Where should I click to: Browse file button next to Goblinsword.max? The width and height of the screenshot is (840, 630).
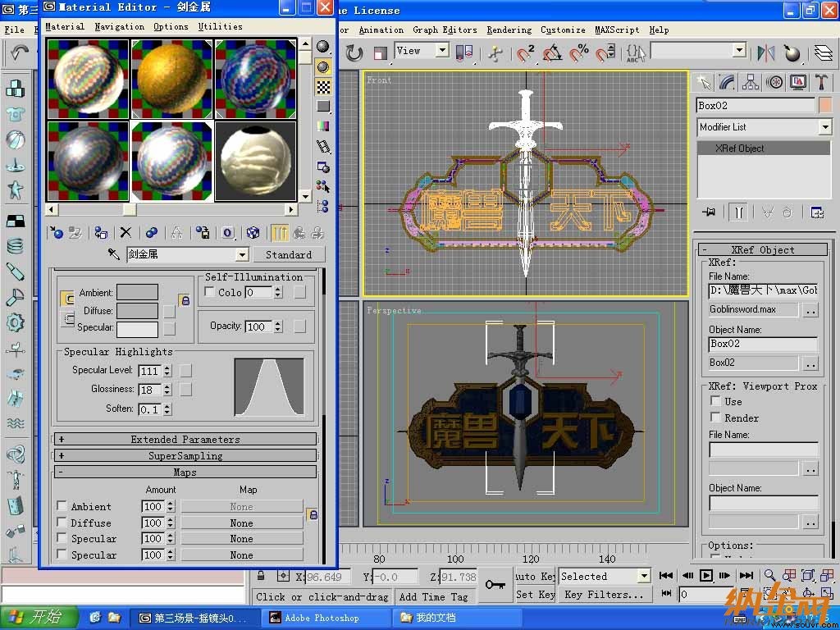[811, 310]
